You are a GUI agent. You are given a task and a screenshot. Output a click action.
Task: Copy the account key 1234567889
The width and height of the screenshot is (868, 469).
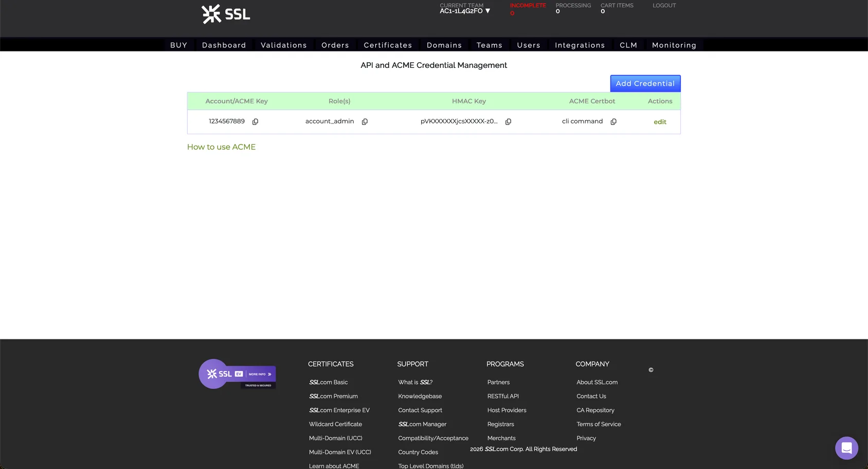(x=255, y=122)
